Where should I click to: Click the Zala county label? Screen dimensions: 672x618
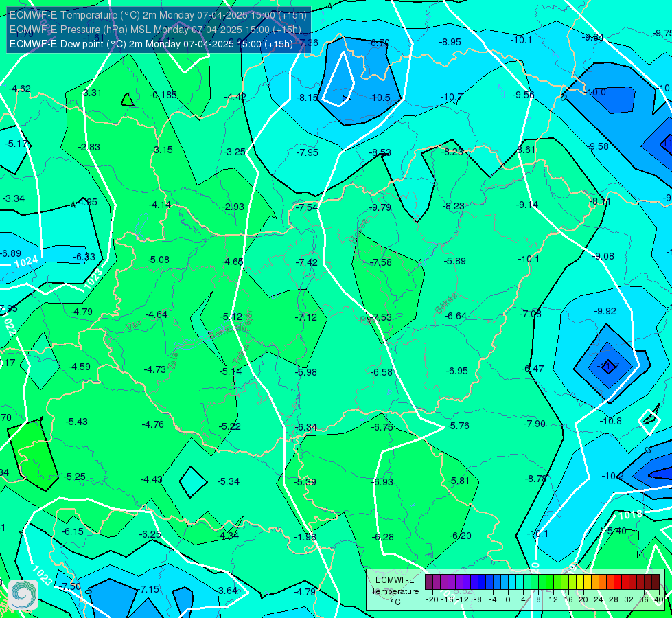pyautogui.click(x=173, y=360)
